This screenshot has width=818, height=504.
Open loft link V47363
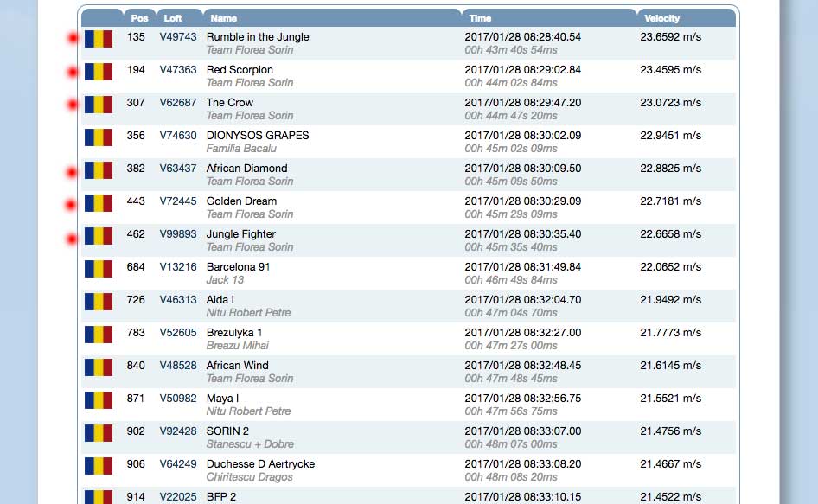178,70
